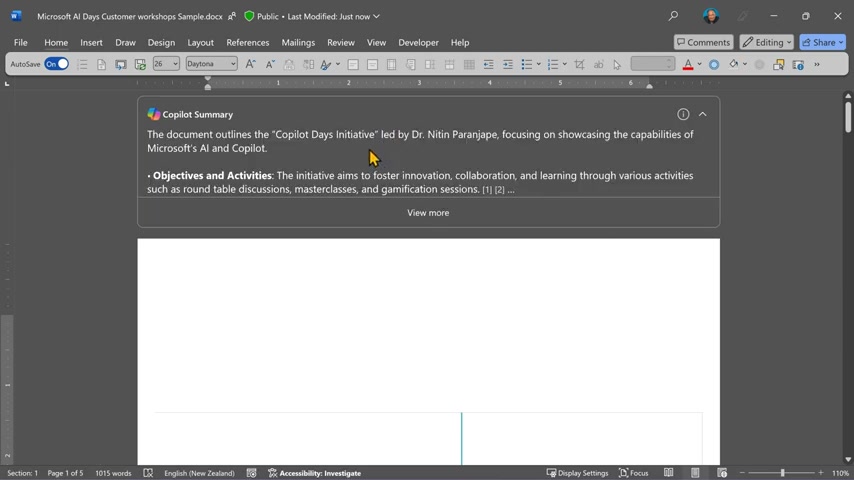Image resolution: width=854 pixels, height=480 pixels.
Task: Switch to Print Layout view icon
Action: point(695,473)
